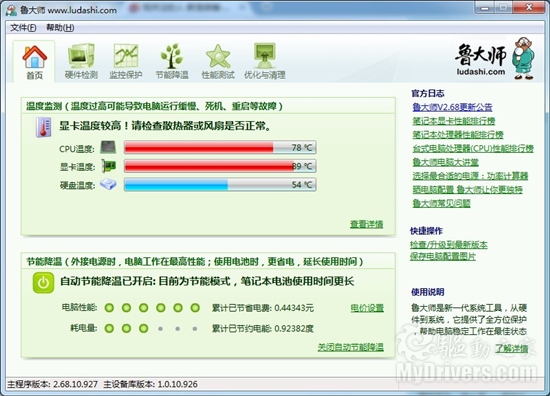Image resolution: width=550 pixels, height=396 pixels.
Task: Open the 首页 home tab icon
Action: (x=34, y=57)
